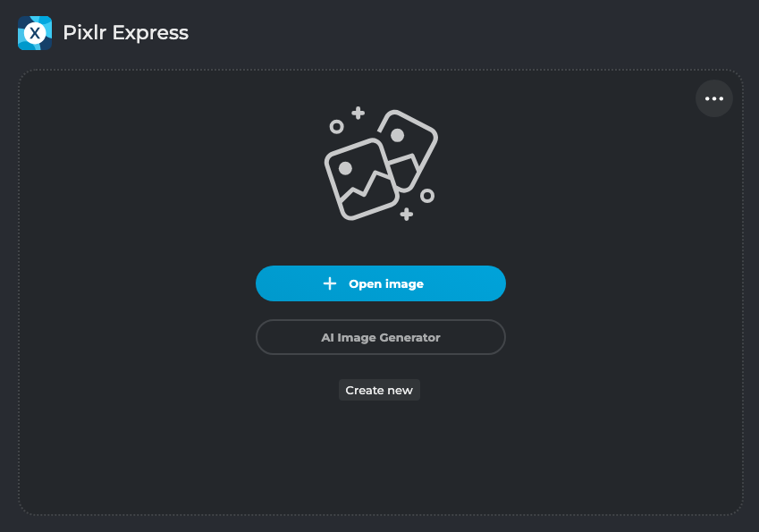Click the small ring beside the upper sparkle

pyautogui.click(x=336, y=127)
